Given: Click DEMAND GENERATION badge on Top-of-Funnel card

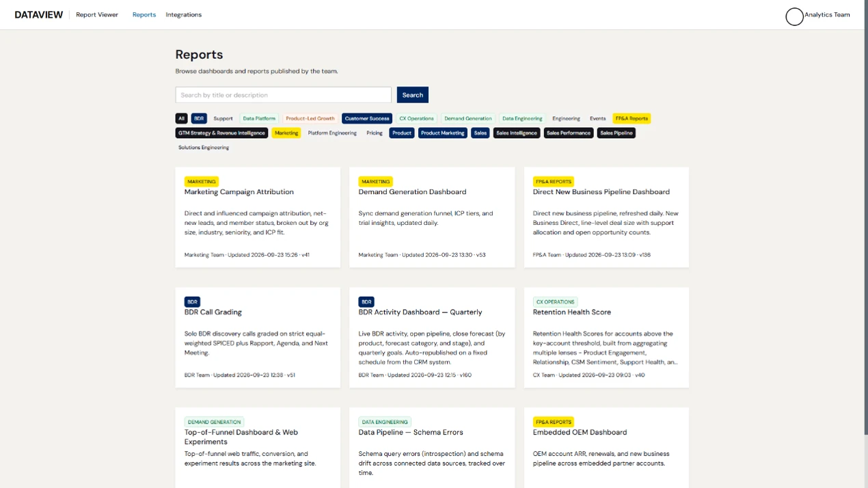Looking at the screenshot, I should coord(214,422).
